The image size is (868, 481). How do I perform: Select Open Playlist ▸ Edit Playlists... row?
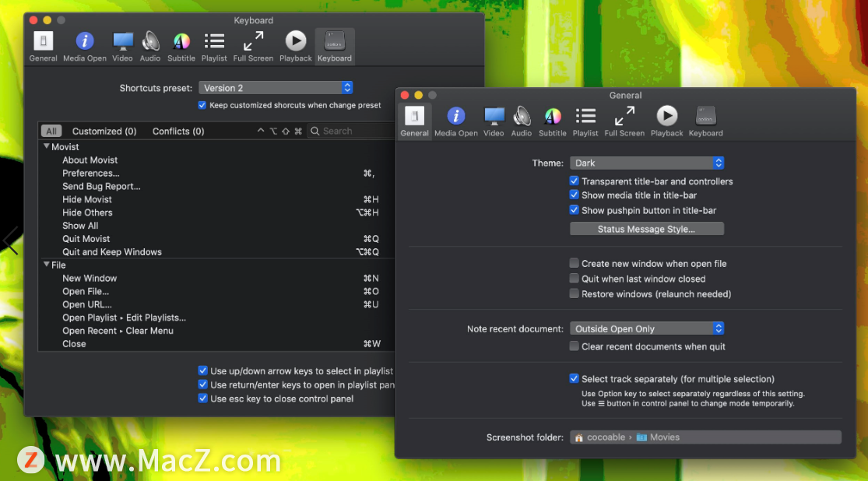point(217,318)
